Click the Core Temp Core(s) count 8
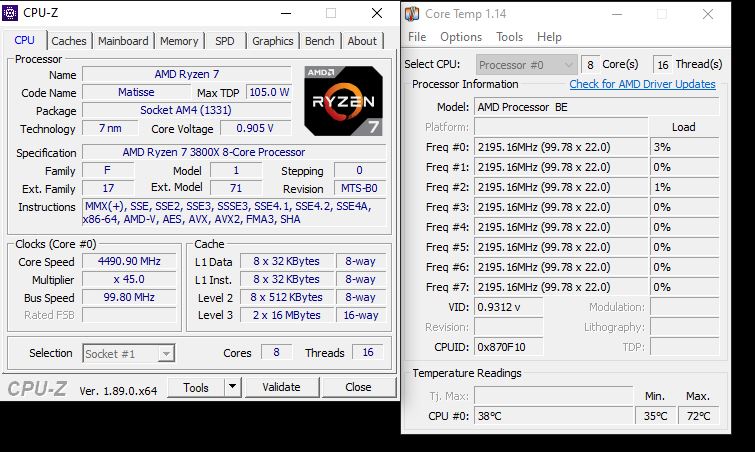 [590, 65]
